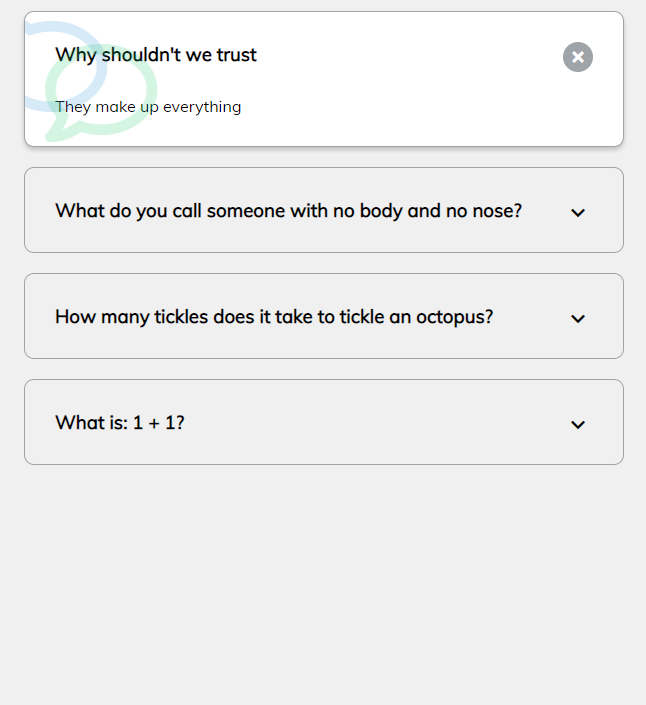The width and height of the screenshot is (646, 705).
Task: Click the gray X close icon
Action: 578,57
